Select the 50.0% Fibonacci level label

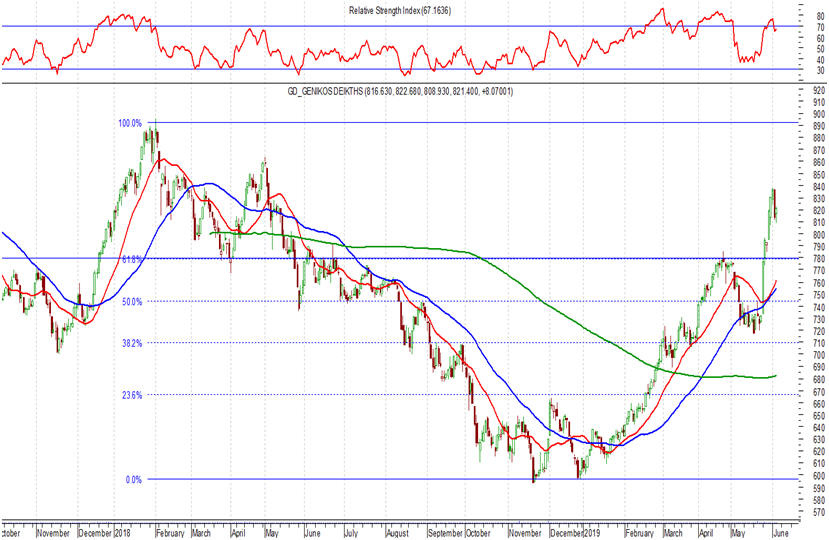pyautogui.click(x=132, y=302)
